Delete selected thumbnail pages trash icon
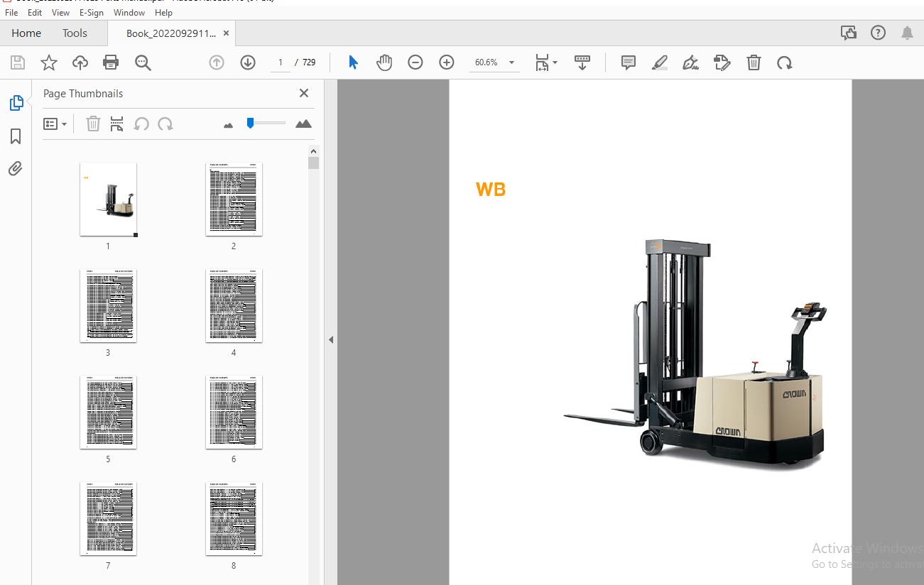Image resolution: width=924 pixels, height=585 pixels. pos(93,124)
